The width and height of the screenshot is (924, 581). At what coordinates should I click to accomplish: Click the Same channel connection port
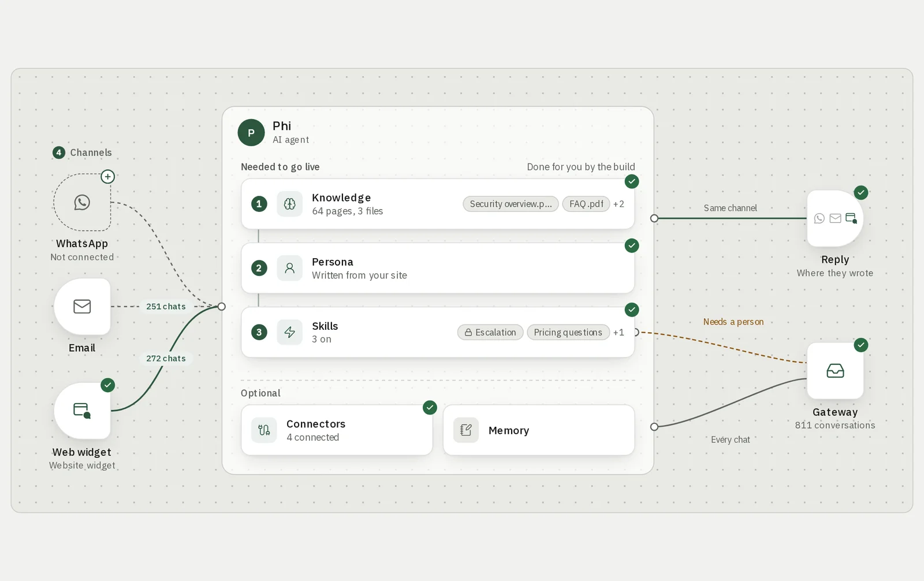654,218
